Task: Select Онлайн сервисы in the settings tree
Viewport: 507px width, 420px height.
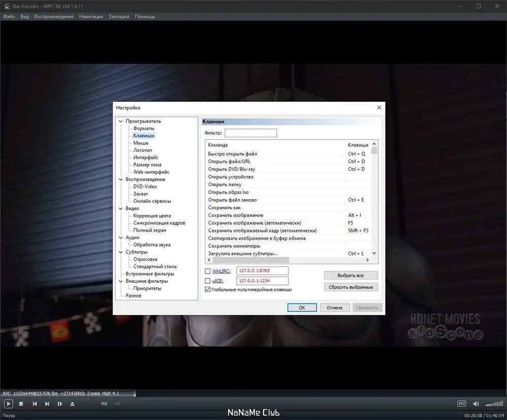Action: (x=152, y=201)
